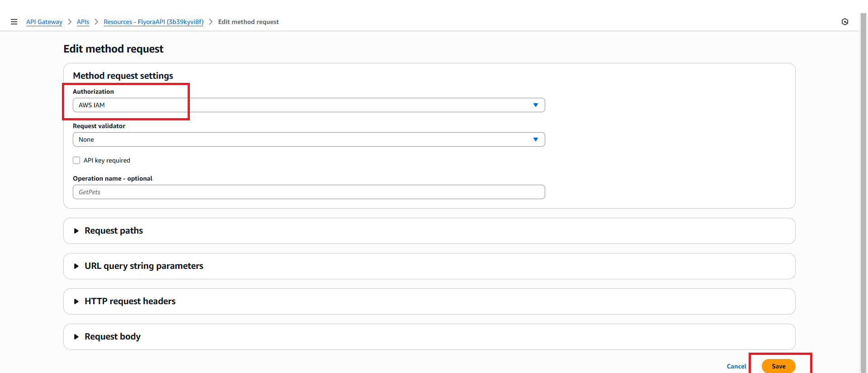Open the Request validator field showing None
The image size is (868, 373).
click(x=298, y=139)
